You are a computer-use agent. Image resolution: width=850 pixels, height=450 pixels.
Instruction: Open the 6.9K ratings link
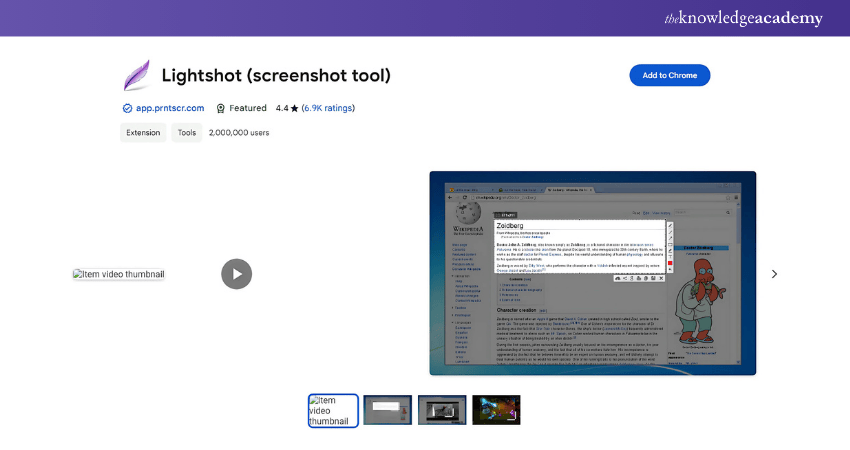point(328,108)
